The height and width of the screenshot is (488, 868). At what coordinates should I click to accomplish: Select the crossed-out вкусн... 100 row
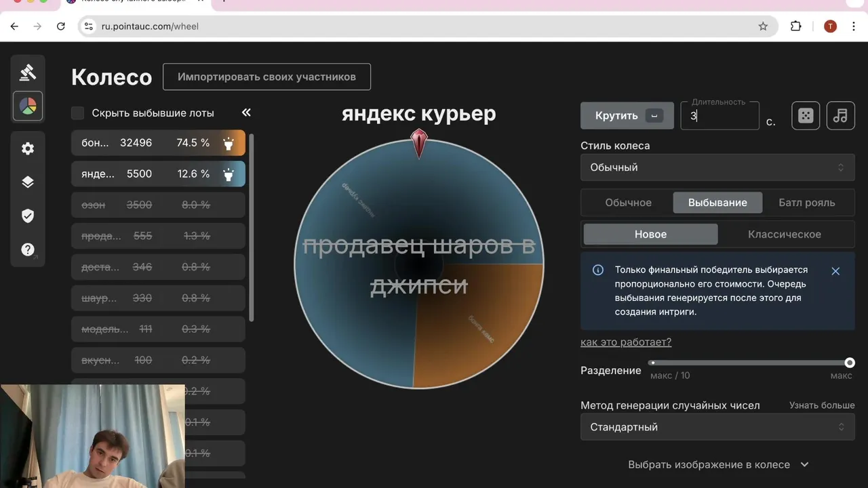click(x=158, y=360)
